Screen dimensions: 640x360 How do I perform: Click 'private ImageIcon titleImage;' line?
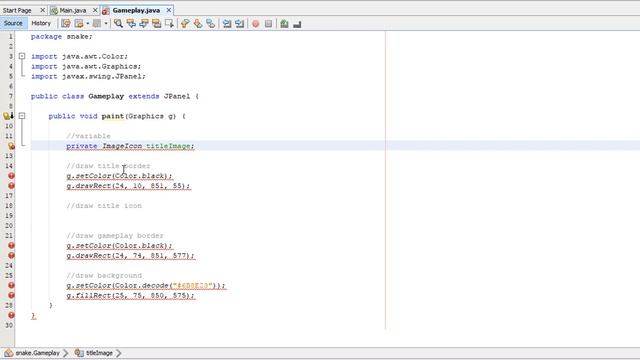[130, 146]
